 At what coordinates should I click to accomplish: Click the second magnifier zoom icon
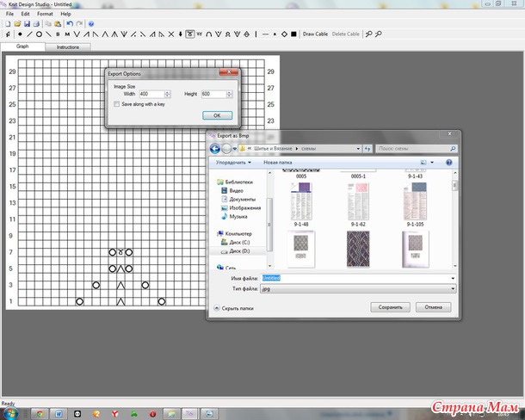point(379,34)
